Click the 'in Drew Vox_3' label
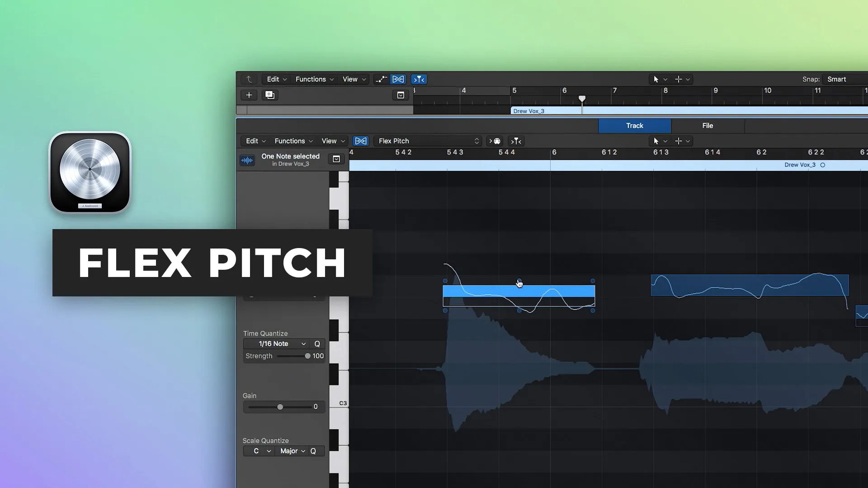The width and height of the screenshot is (868, 488). click(290, 164)
